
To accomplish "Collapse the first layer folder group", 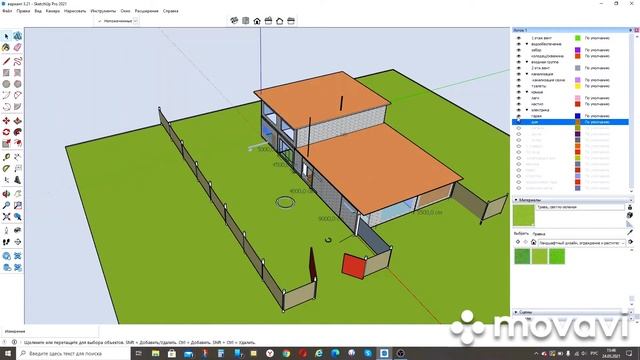I will click(527, 44).
